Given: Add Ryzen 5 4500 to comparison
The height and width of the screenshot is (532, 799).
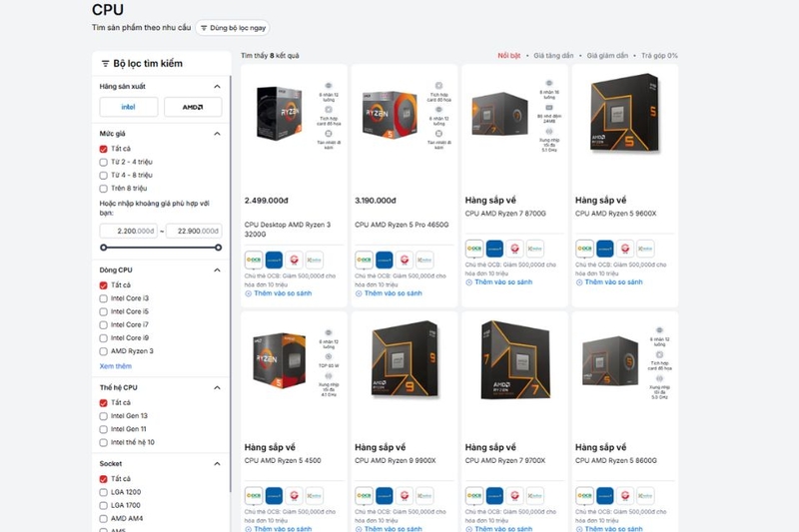Looking at the screenshot, I should coord(279,528).
